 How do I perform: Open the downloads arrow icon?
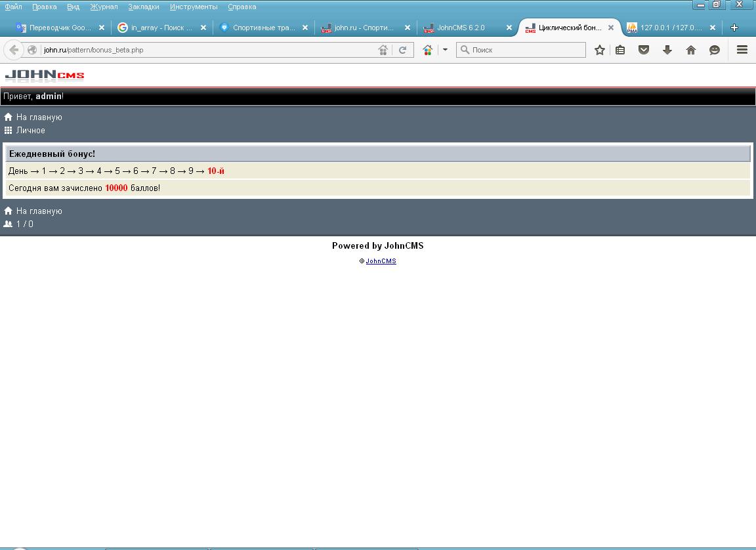[667, 50]
